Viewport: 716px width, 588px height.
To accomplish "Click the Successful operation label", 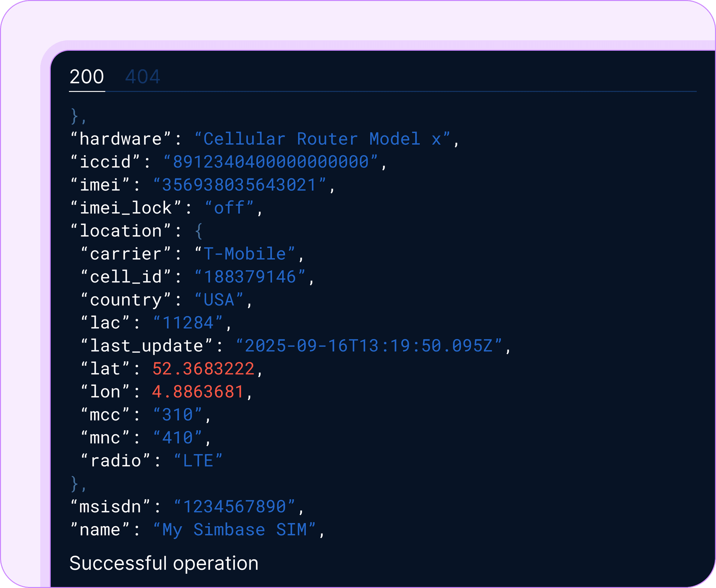I will click(164, 563).
